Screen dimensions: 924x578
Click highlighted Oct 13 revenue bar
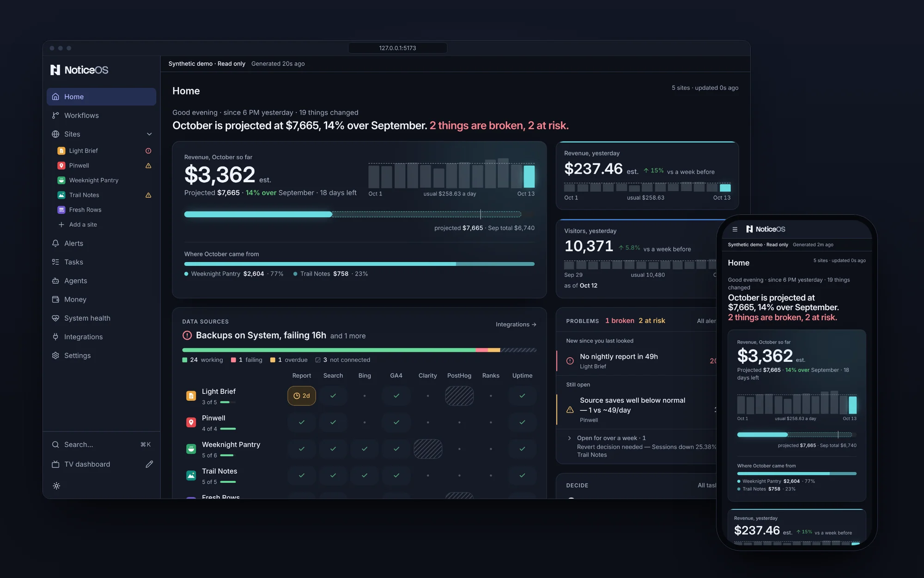pos(529,177)
